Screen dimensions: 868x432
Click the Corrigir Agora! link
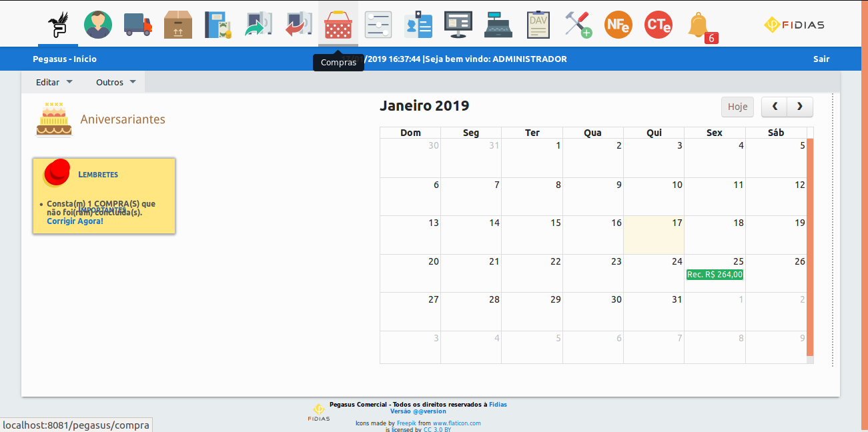point(75,221)
